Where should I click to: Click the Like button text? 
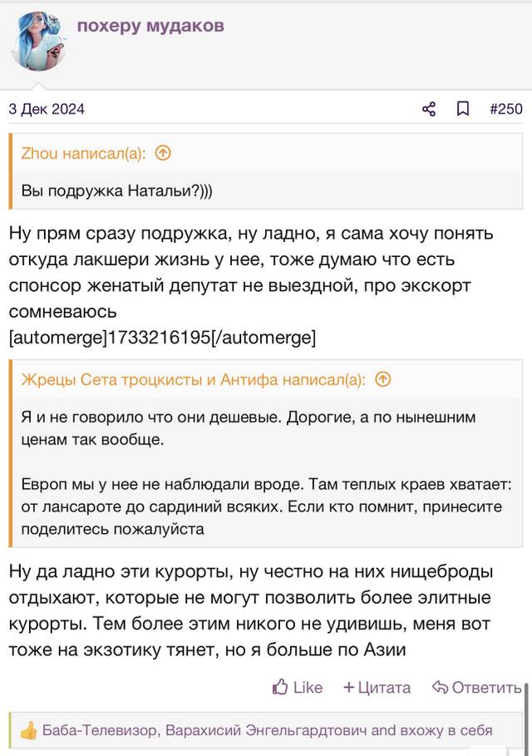click(x=308, y=687)
